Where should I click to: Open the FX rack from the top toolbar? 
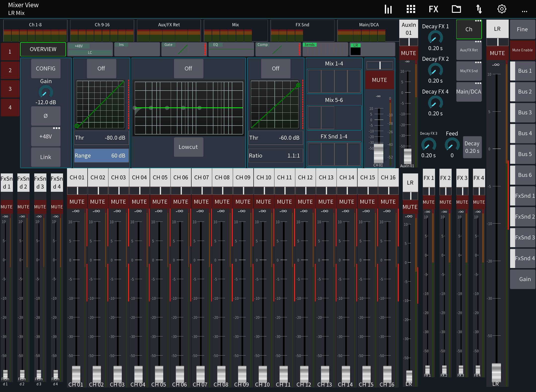click(434, 9)
